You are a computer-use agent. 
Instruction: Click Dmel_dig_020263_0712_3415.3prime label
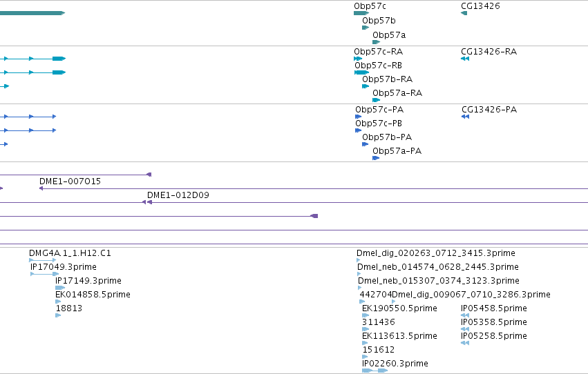pyautogui.click(x=436, y=253)
